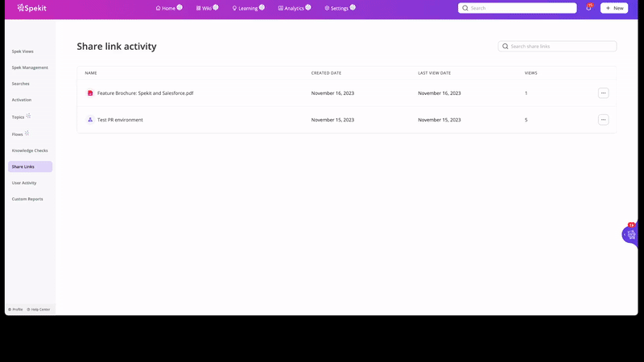Open Custom Reports in sidebar
This screenshot has height=362, width=644.
[x=27, y=199]
